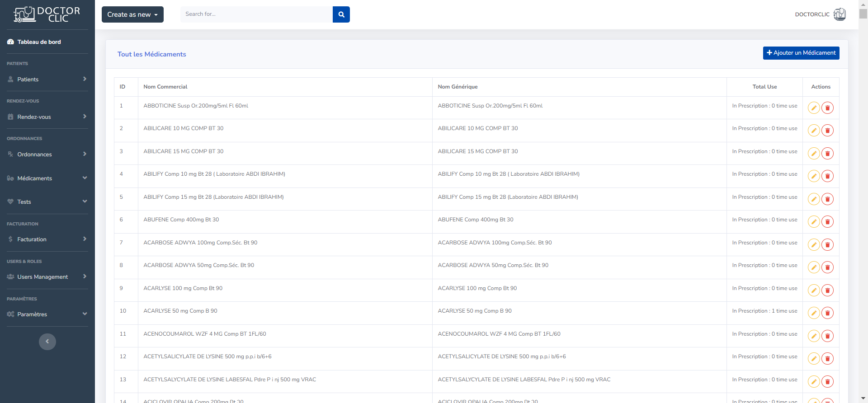The image size is (868, 403).
Task: Delete ACETYLSALICYLATE DE LYSINE 500 mg p.p.i
Action: 827,359
